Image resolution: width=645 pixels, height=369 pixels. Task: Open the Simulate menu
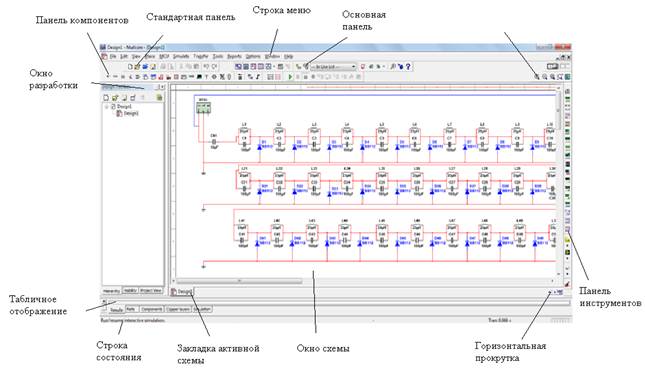click(181, 56)
